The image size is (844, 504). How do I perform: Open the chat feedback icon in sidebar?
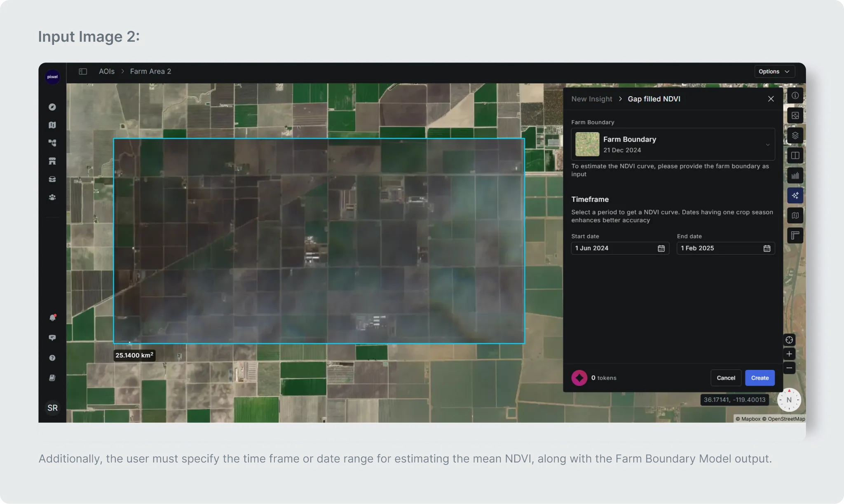(x=52, y=338)
